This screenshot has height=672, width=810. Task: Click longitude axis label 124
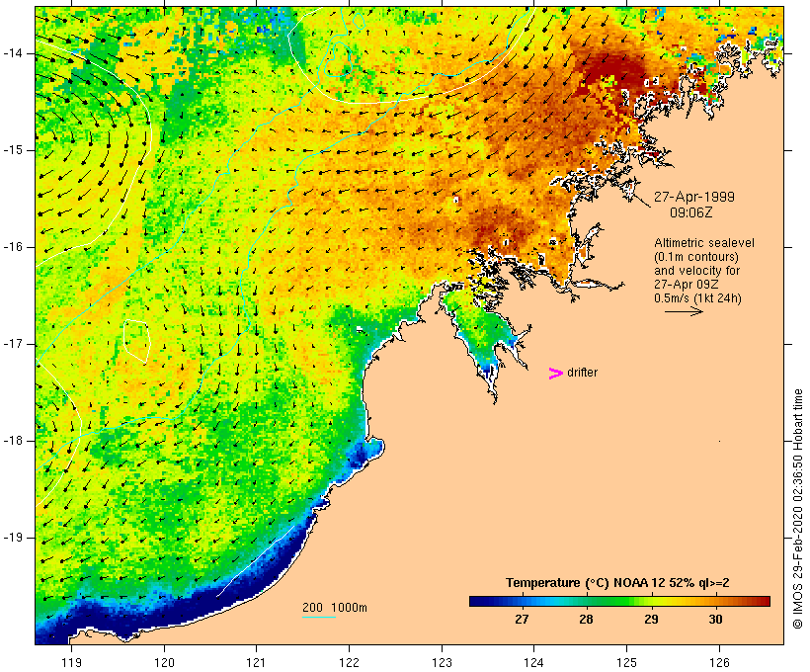(x=533, y=662)
